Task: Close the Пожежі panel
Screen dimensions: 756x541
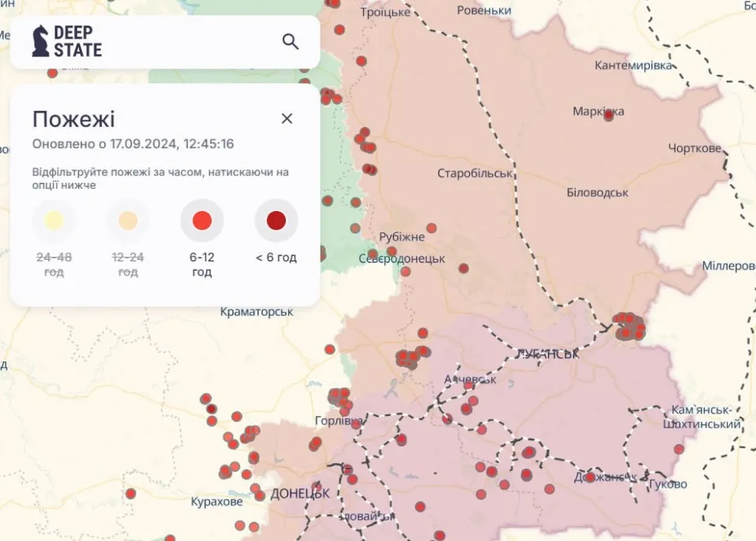Action: (x=287, y=118)
